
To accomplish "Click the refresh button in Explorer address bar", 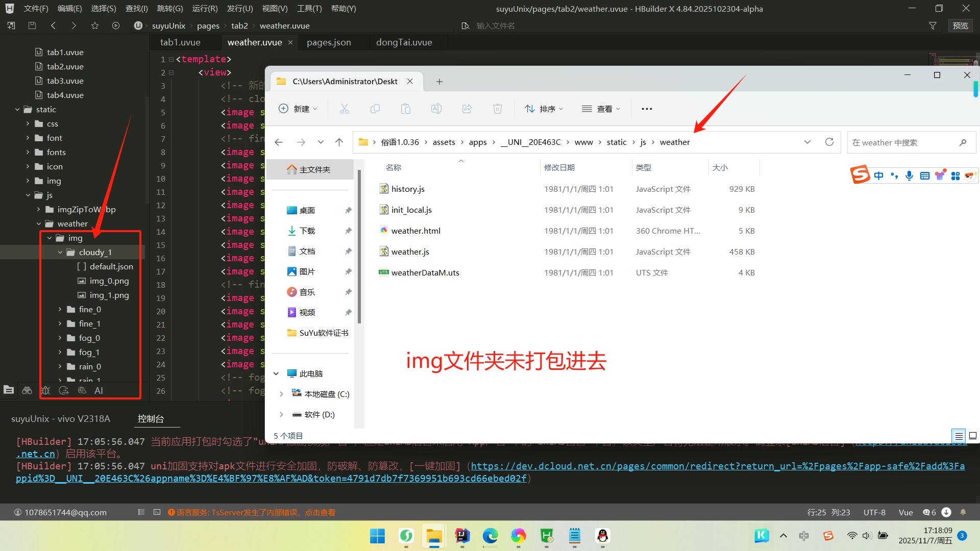I will pyautogui.click(x=829, y=142).
